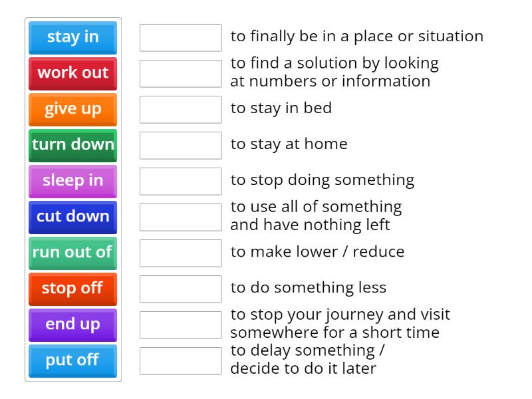Click the definition 'to stop doing something'
This screenshot has height=399, width=532.
[x=322, y=180]
